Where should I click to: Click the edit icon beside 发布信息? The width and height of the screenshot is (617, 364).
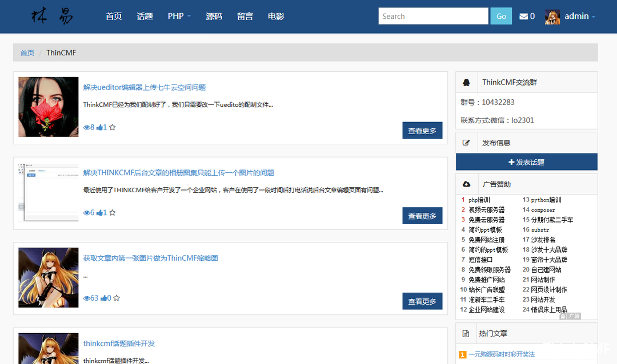click(x=466, y=143)
